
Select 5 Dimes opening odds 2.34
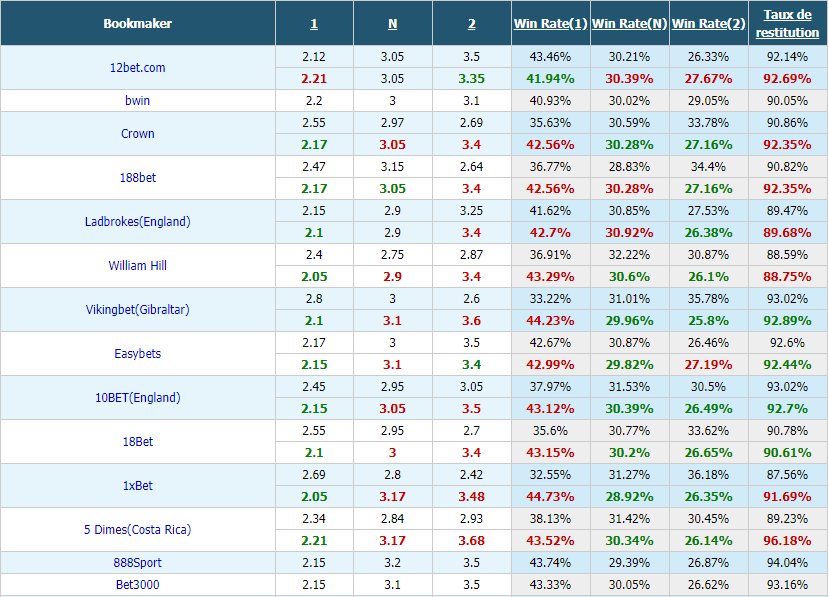coord(314,518)
